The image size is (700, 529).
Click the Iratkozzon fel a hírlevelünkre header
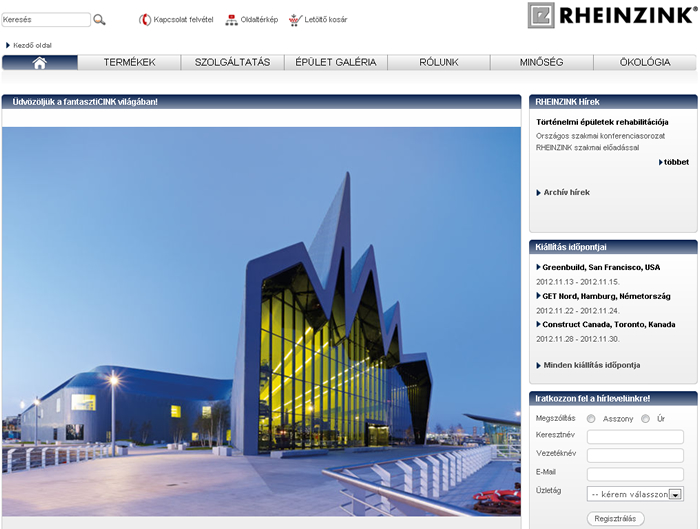[x=613, y=399]
